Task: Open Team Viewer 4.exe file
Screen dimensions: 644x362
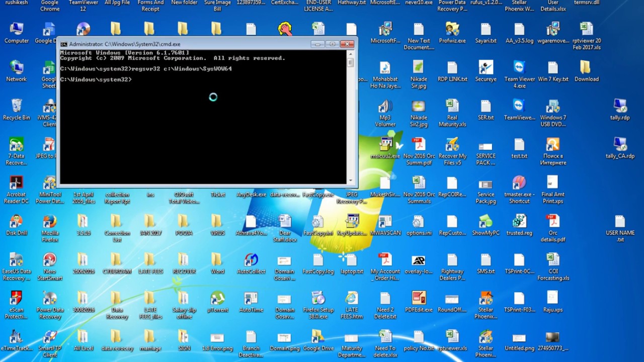Action: [x=519, y=74]
